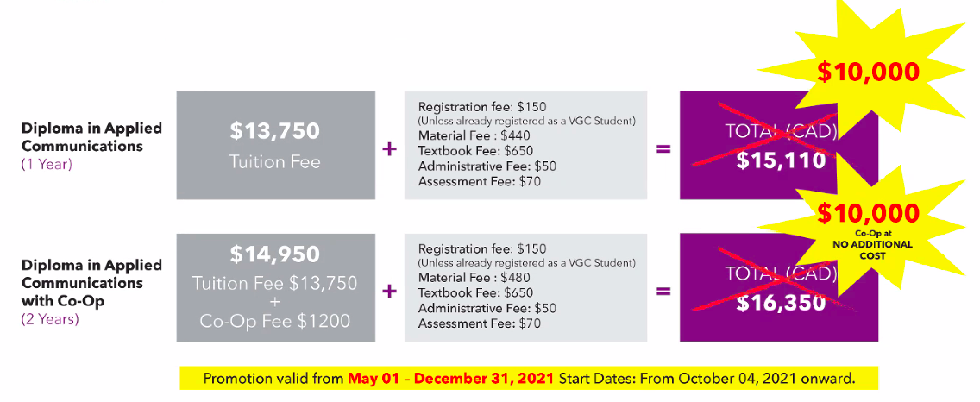980x402 pixels.
Task: Click the equals sign in first row
Action: 663,149
